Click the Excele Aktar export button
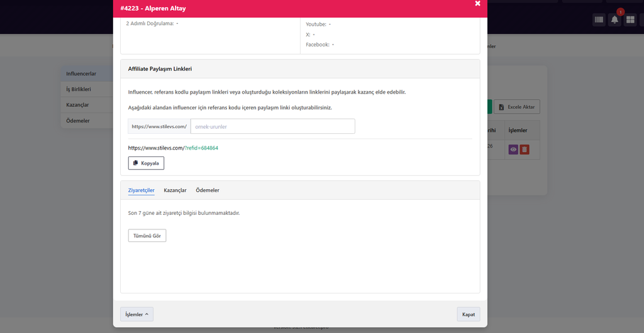 [x=517, y=107]
